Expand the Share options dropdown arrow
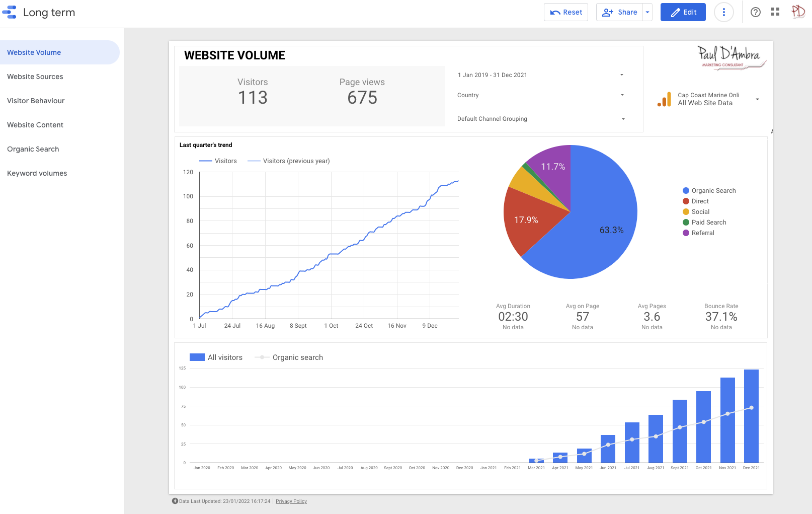This screenshot has width=812, height=514. [647, 12]
